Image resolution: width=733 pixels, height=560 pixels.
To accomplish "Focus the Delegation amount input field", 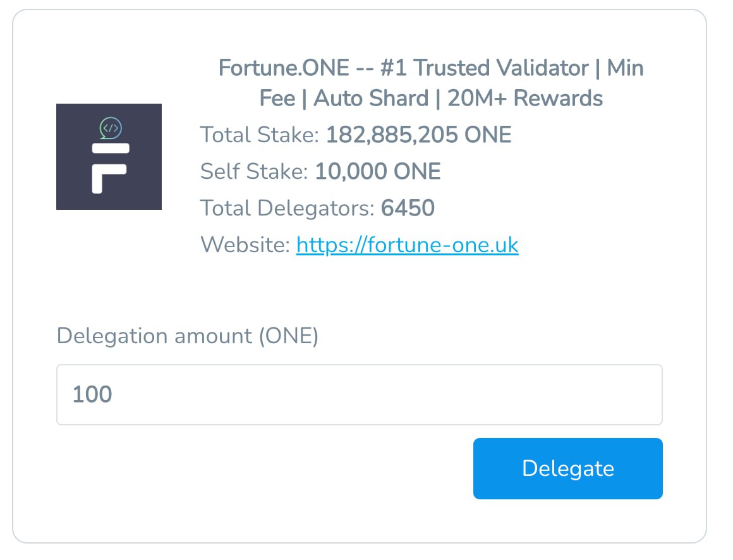I will pos(360,394).
